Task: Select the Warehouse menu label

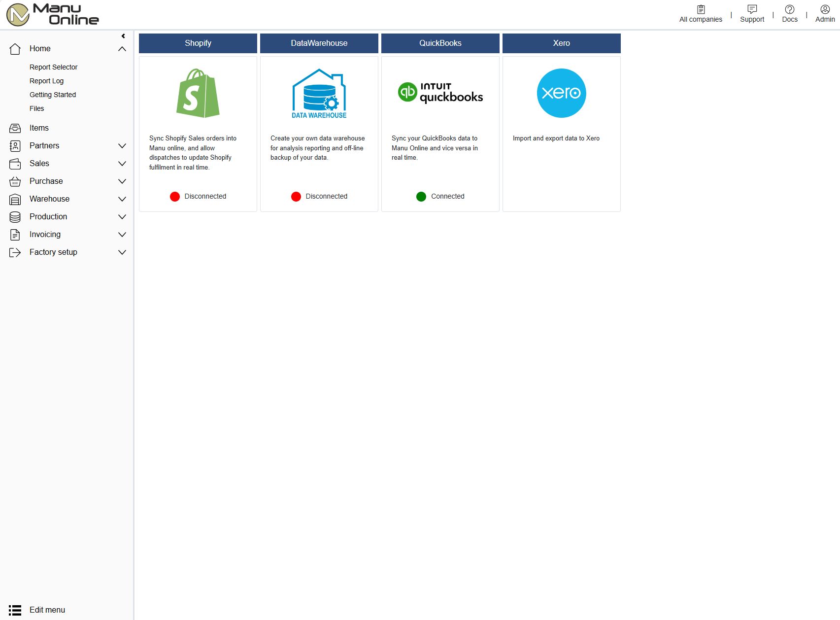Action: click(x=49, y=199)
